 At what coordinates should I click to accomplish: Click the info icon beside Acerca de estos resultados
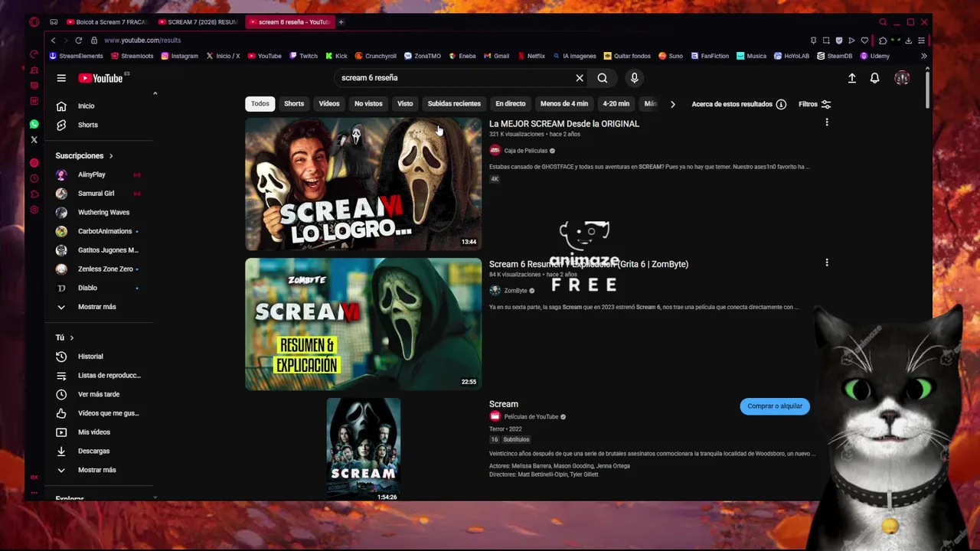tap(781, 104)
